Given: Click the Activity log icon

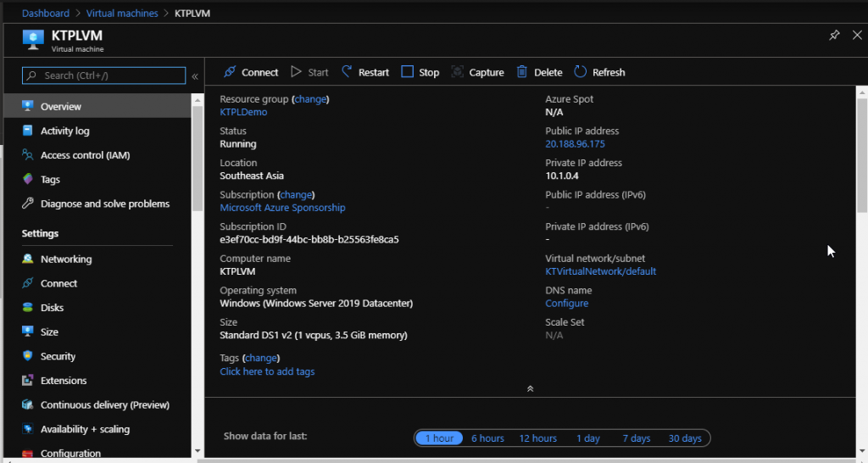Looking at the screenshot, I should [x=28, y=130].
